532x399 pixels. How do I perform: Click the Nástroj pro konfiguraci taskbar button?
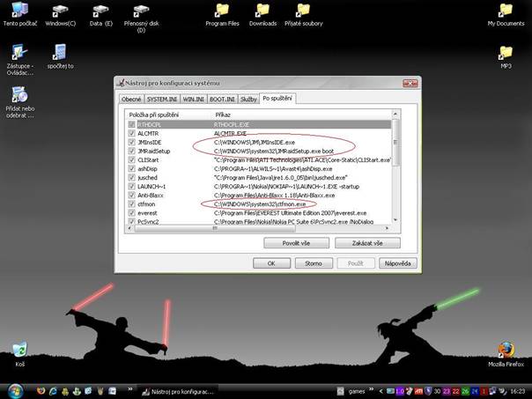tap(179, 392)
